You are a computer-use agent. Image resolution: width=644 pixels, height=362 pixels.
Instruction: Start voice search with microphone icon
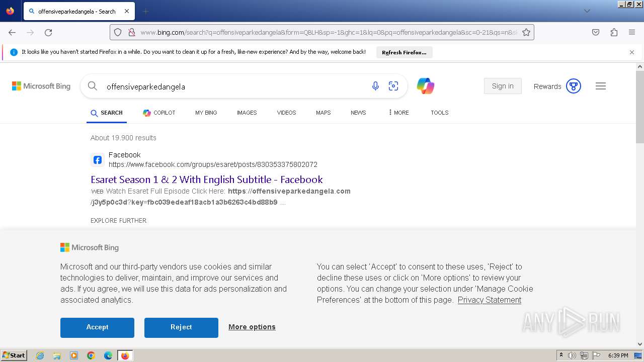375,86
